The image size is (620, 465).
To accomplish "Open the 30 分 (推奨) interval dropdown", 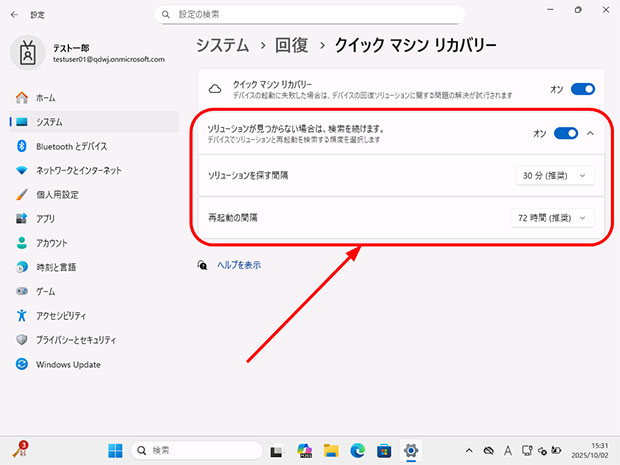I will [x=555, y=176].
